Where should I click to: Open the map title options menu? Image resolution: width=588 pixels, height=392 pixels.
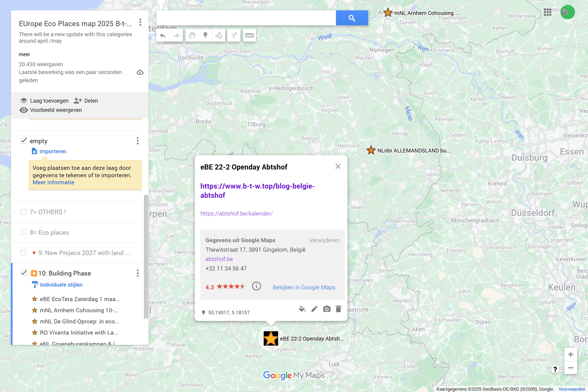140,22
